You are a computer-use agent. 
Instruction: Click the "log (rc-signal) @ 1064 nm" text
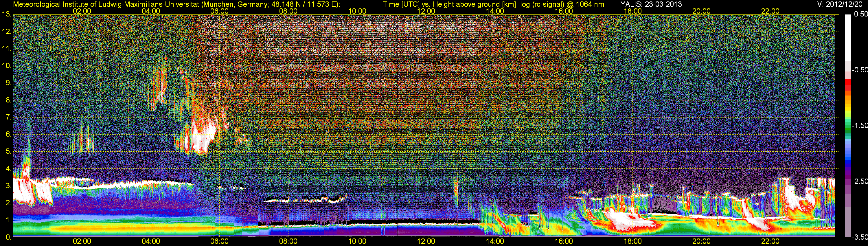(x=562, y=4)
